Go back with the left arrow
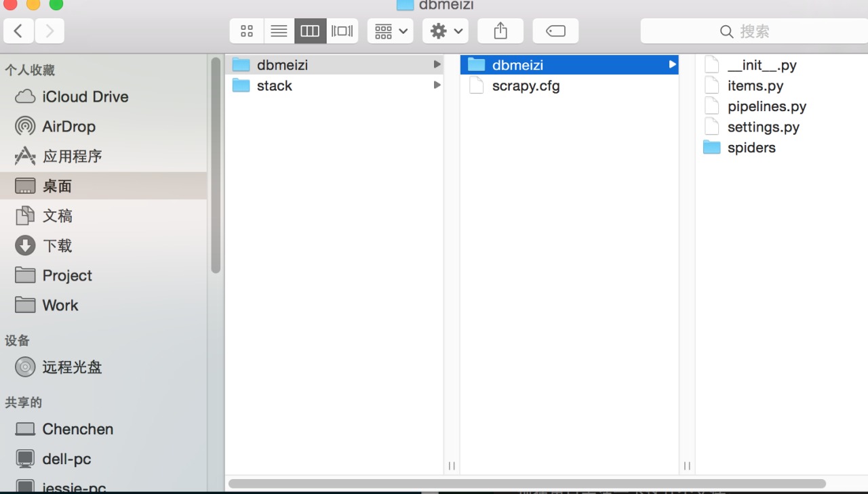The image size is (868, 494). tap(18, 31)
